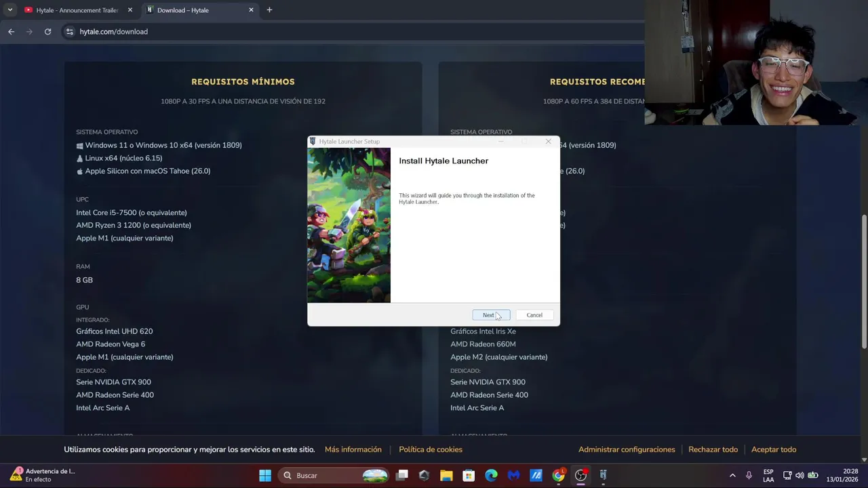The width and height of the screenshot is (868, 488).
Task: Show hidden system tray icons
Action: click(x=732, y=475)
